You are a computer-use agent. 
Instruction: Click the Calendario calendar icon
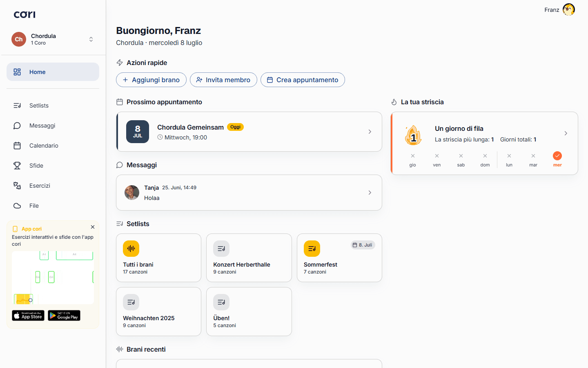[x=17, y=146]
